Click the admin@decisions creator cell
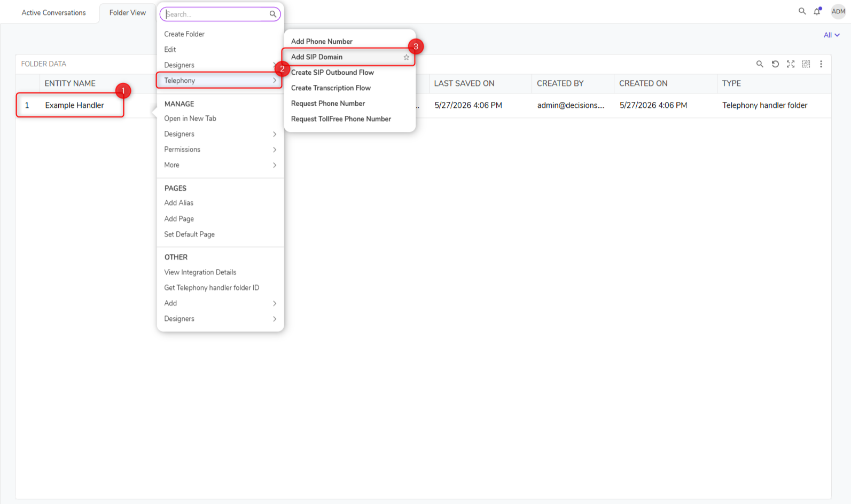Image resolution: width=851 pixels, height=504 pixels. click(571, 105)
